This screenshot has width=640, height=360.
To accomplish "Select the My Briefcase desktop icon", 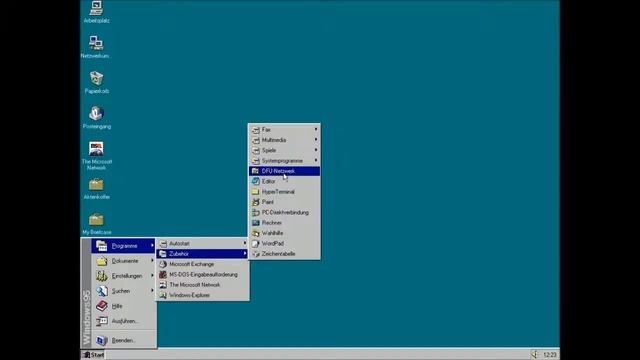I will (96, 224).
